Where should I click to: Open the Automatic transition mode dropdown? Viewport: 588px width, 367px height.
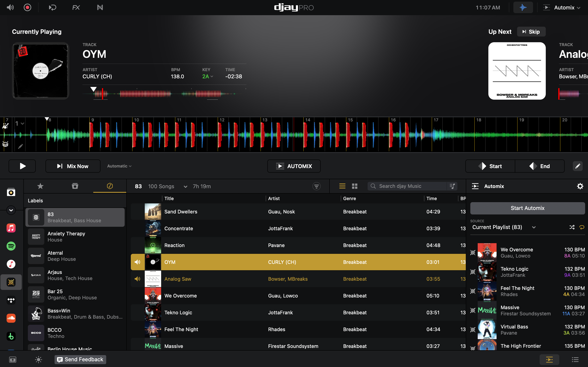pyautogui.click(x=119, y=166)
